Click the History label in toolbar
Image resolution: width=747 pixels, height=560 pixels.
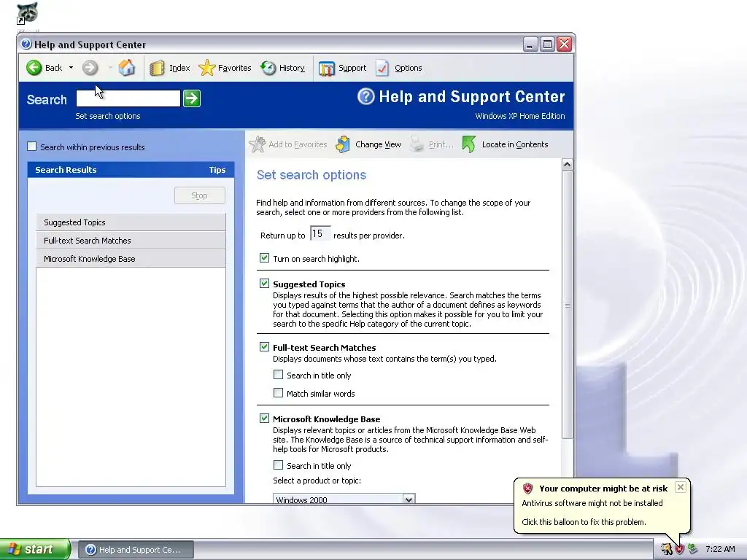coord(292,68)
